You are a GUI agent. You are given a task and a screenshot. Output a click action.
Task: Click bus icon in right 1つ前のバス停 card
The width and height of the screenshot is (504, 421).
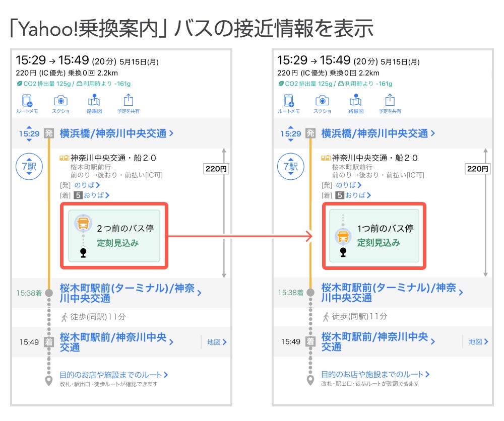[343, 237]
